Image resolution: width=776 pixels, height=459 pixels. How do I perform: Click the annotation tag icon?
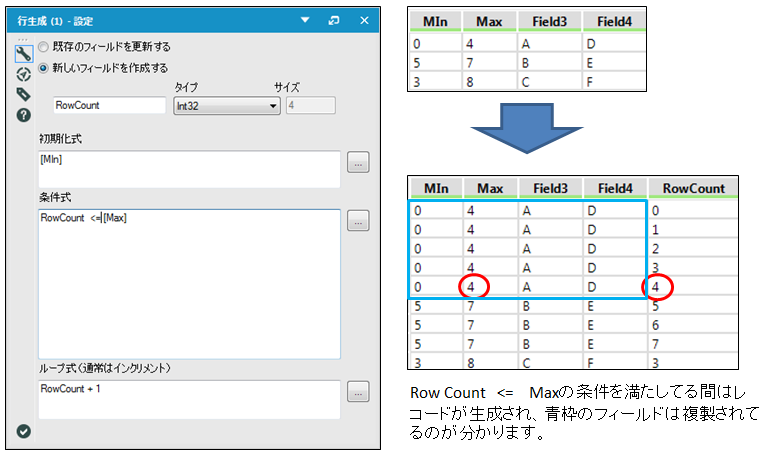[23, 94]
